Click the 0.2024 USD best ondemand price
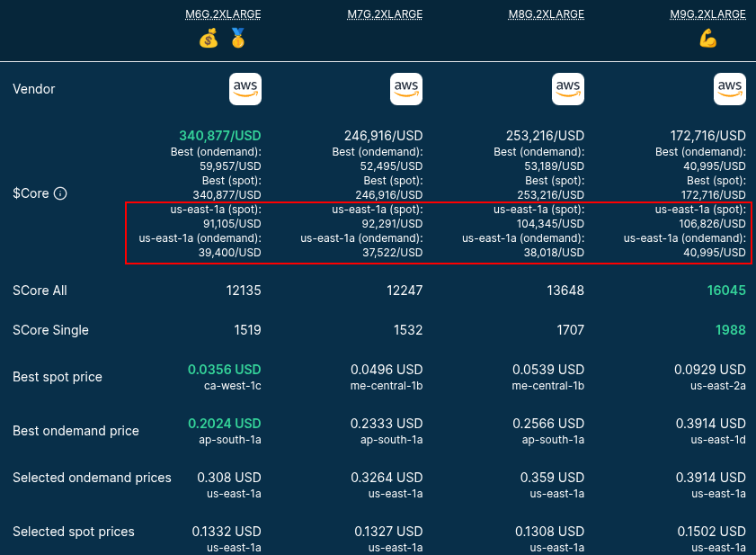 (224, 424)
